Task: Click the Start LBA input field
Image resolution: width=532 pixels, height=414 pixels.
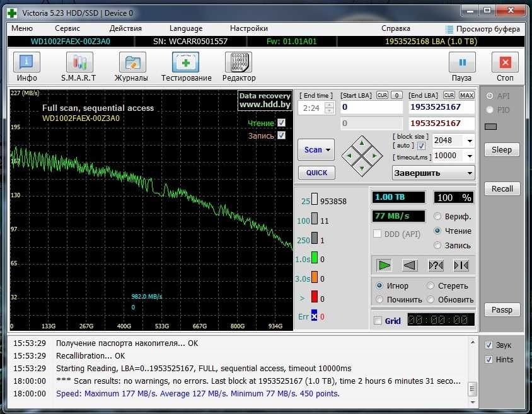Action: tap(371, 108)
